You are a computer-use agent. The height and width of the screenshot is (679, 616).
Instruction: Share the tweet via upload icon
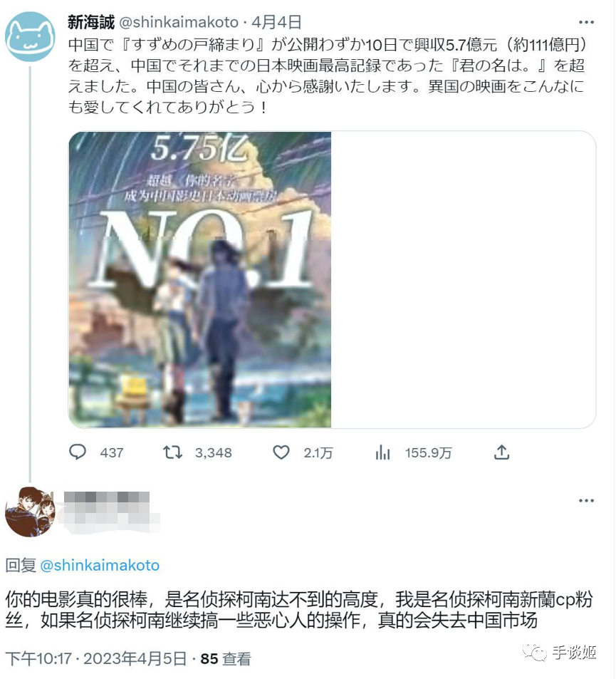pos(501,452)
